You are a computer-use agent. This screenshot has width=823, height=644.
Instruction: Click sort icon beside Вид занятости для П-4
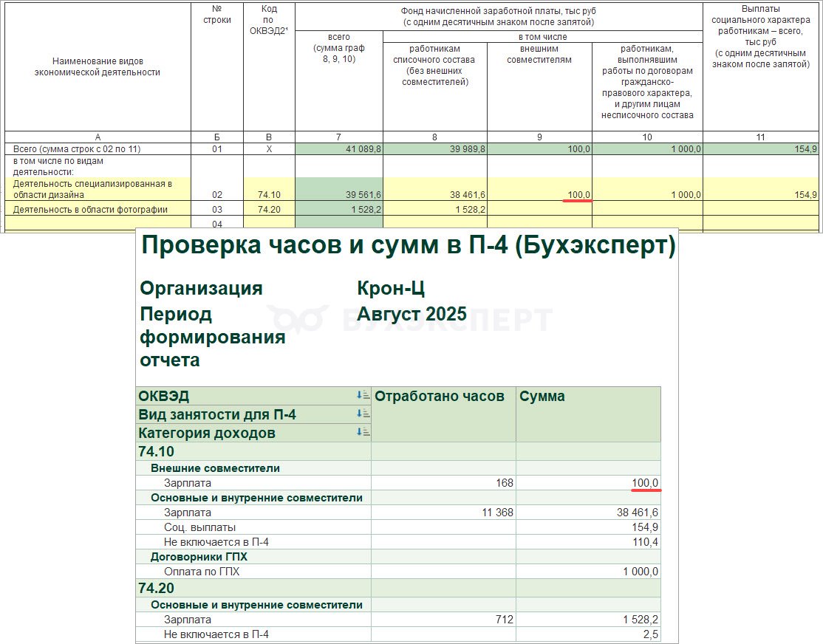pos(363,414)
